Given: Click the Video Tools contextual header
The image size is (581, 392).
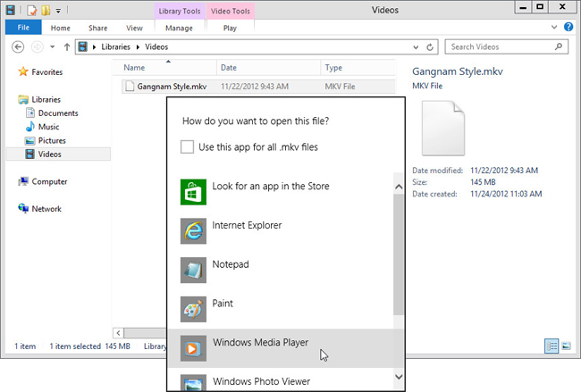Looking at the screenshot, I should [x=230, y=11].
